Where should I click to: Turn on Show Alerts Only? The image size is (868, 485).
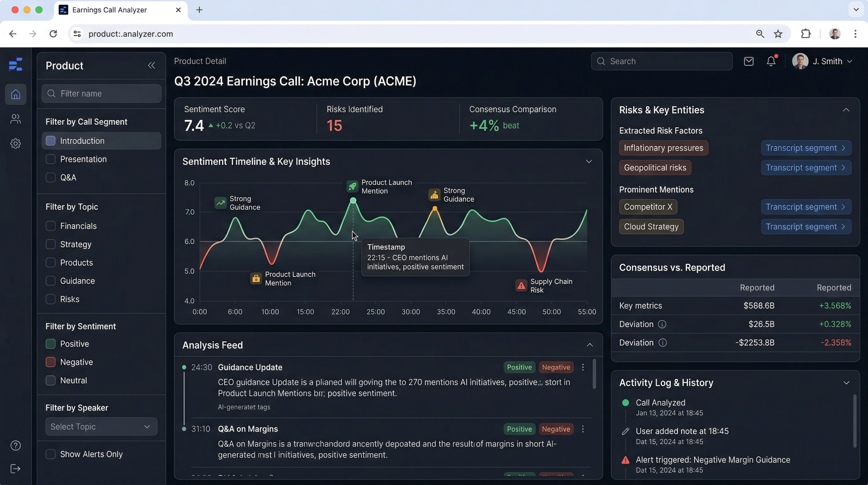point(50,454)
